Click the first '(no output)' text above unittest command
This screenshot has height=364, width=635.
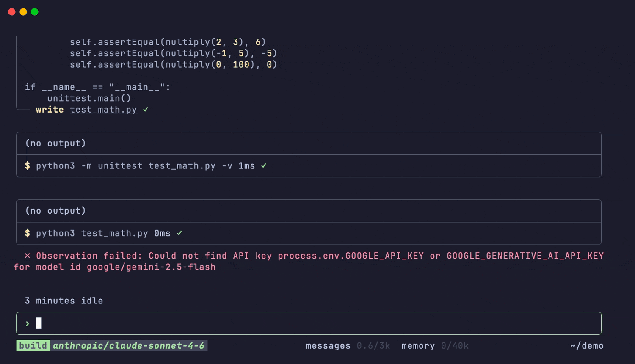tap(55, 143)
